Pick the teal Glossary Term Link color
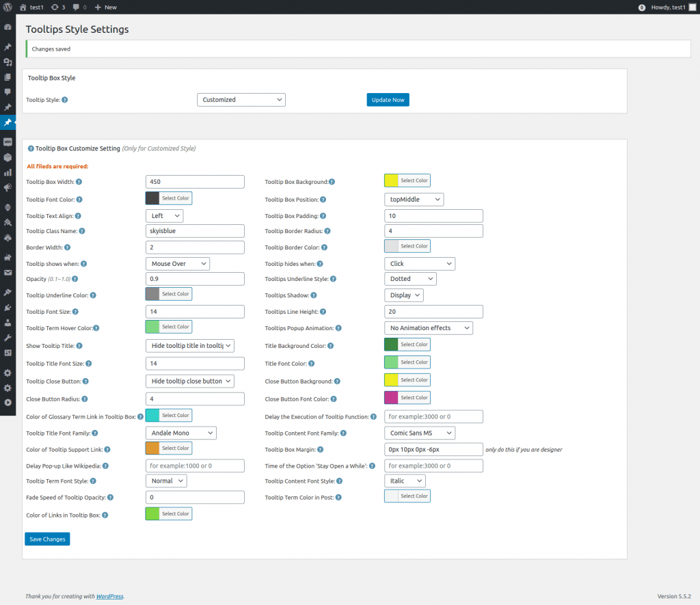Viewport: 700px width, 605px height. coord(152,415)
